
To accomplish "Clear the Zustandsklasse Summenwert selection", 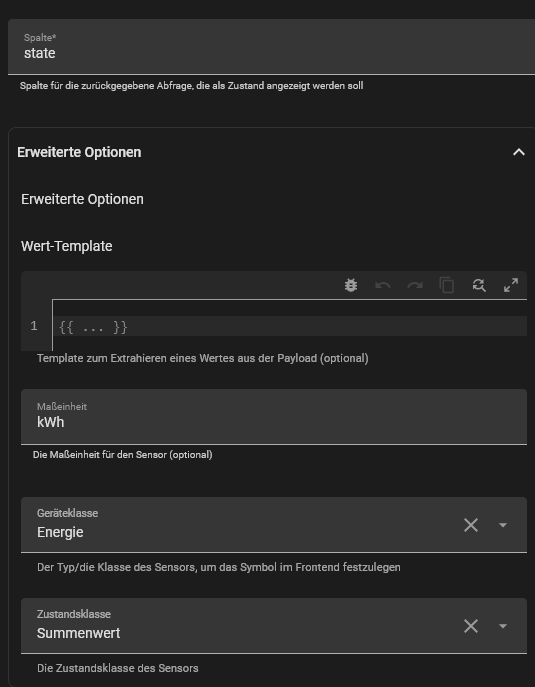I will [471, 626].
